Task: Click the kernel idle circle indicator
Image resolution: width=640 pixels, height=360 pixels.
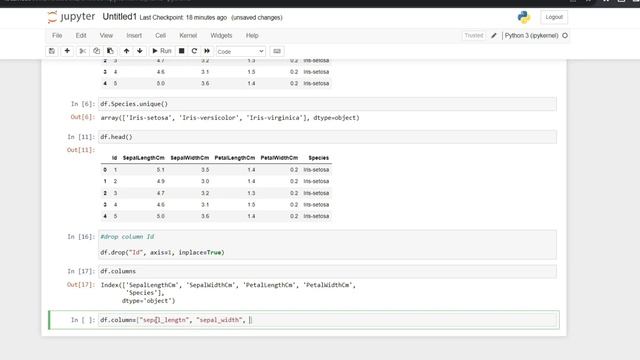Action: (565, 36)
